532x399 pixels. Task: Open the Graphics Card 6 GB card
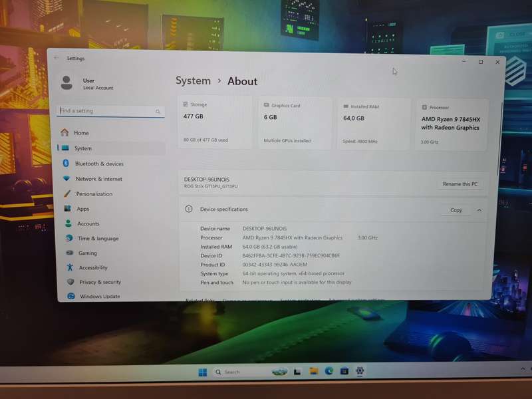click(295, 123)
